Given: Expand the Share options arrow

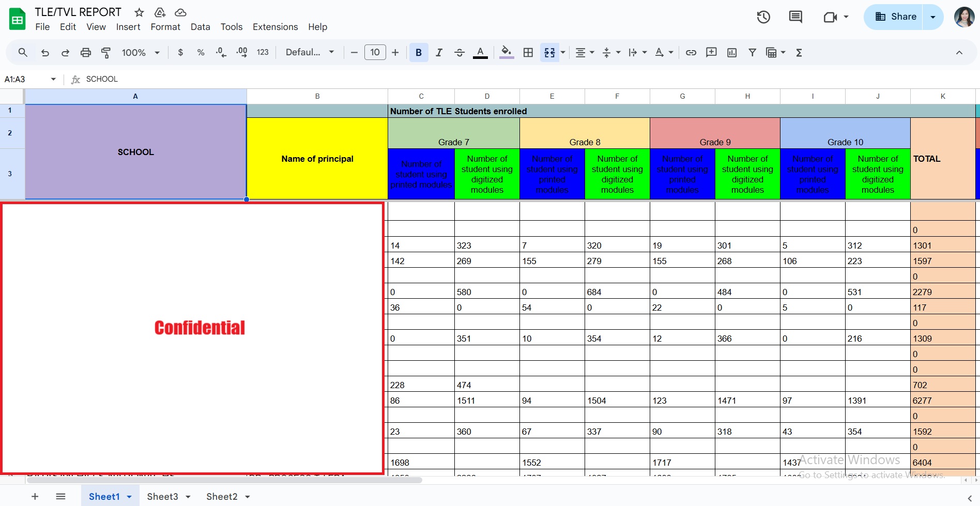Looking at the screenshot, I should [x=933, y=17].
